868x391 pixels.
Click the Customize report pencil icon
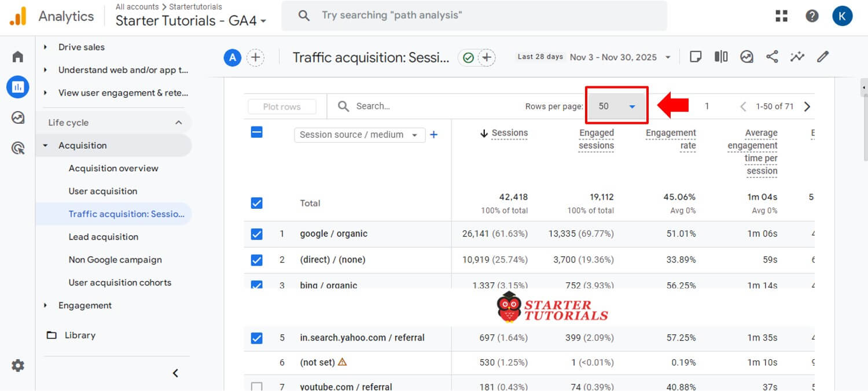tap(823, 57)
